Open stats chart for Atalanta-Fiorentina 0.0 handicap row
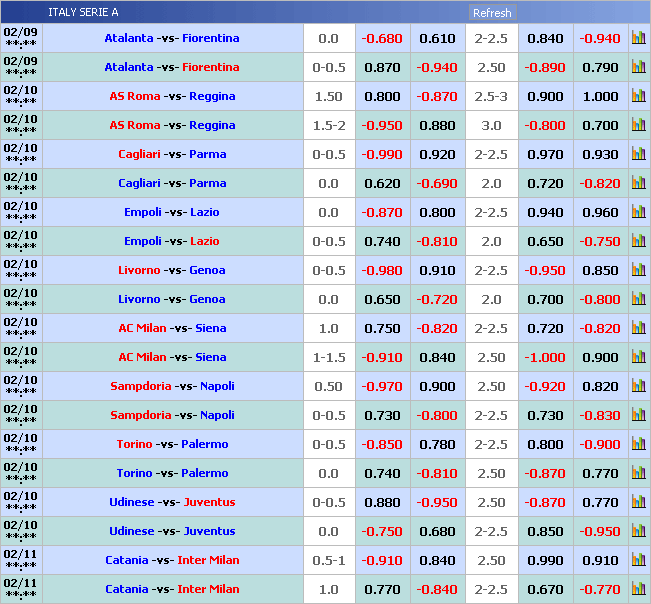 638,39
